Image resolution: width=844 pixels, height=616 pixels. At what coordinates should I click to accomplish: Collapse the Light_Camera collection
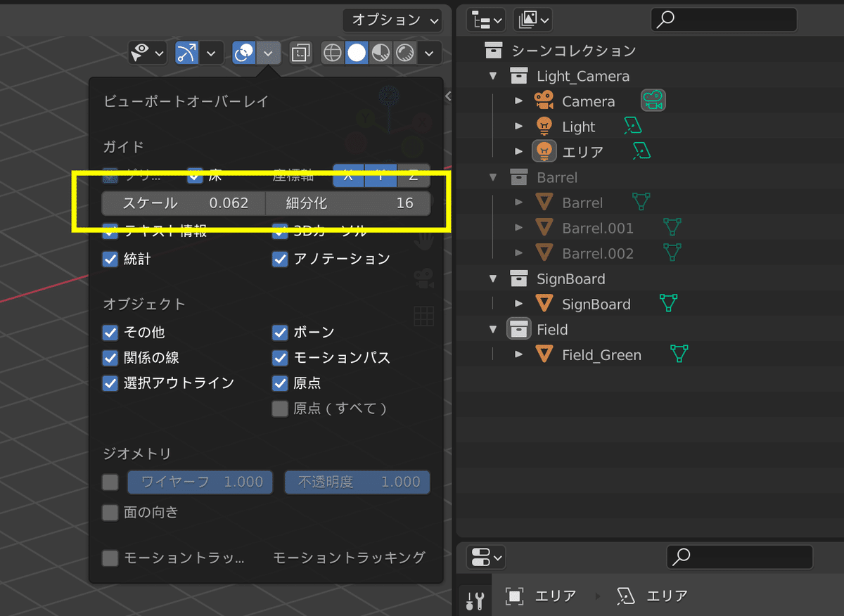493,76
